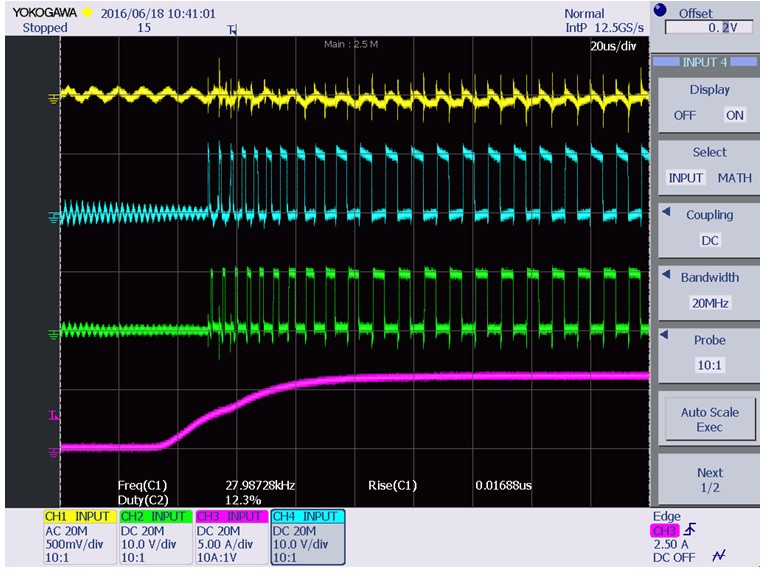This screenshot has width=764, height=576.
Task: Set the channel Display to ON
Action: pyautogui.click(x=735, y=115)
